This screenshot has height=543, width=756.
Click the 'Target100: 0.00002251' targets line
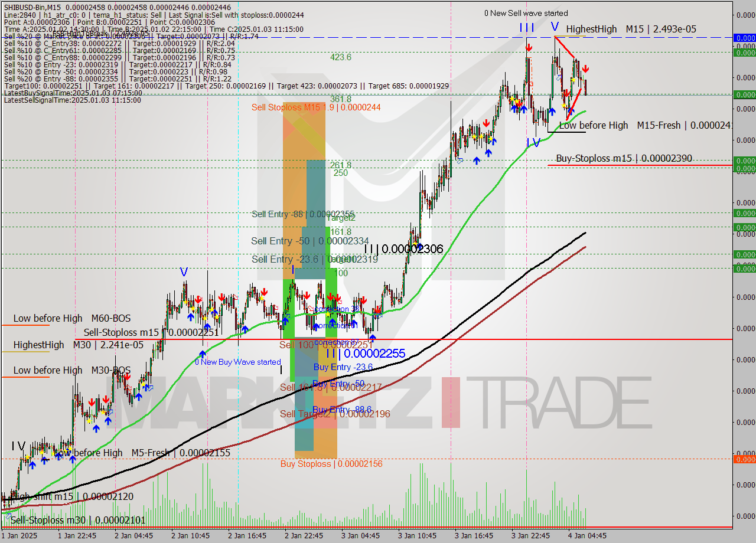click(x=226, y=86)
